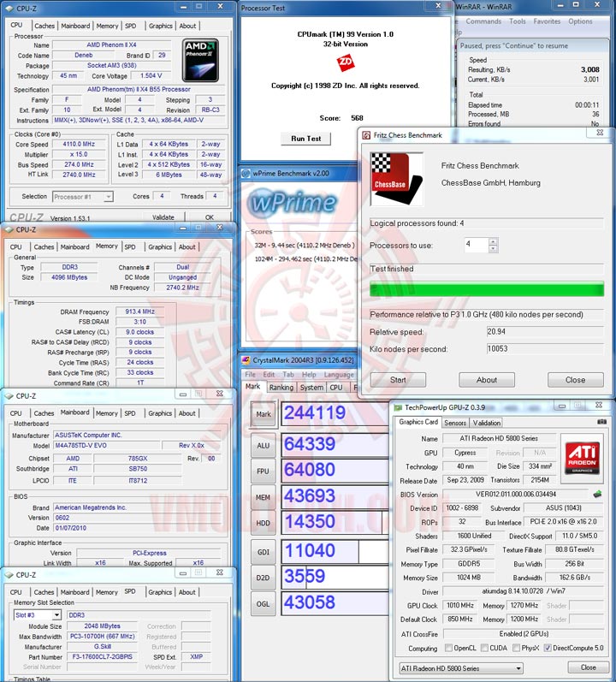The width and height of the screenshot is (616, 682).
Task: Open the System tab in CrystalMark
Action: coord(311,388)
